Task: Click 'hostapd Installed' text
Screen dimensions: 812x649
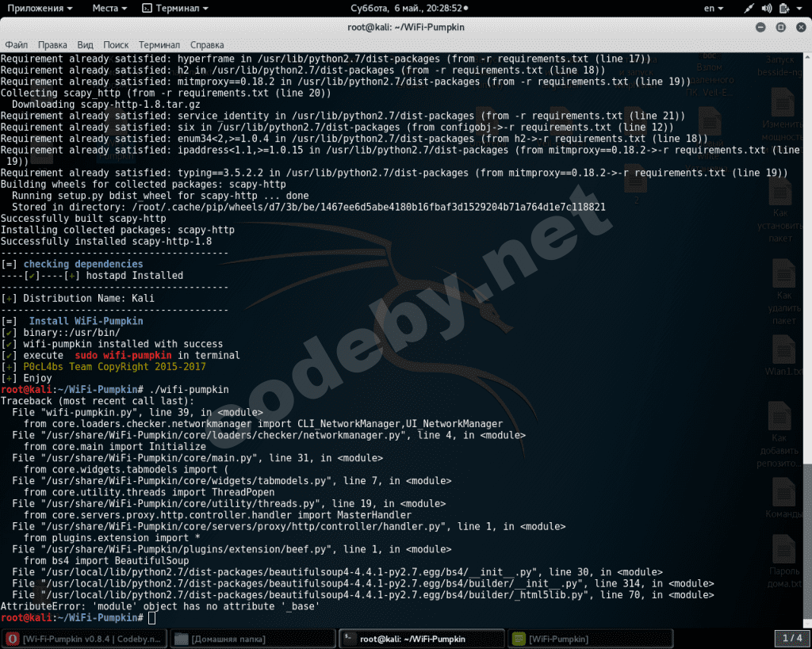Action: pos(135,276)
